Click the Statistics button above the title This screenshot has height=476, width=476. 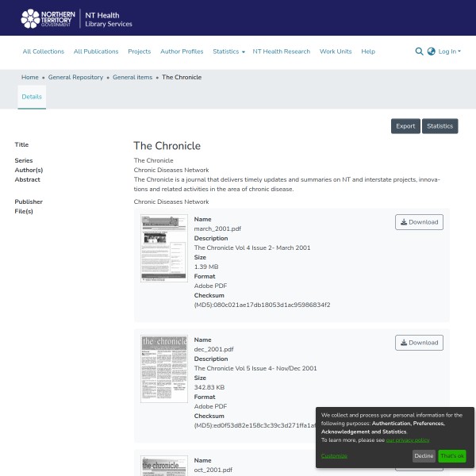pyautogui.click(x=440, y=126)
